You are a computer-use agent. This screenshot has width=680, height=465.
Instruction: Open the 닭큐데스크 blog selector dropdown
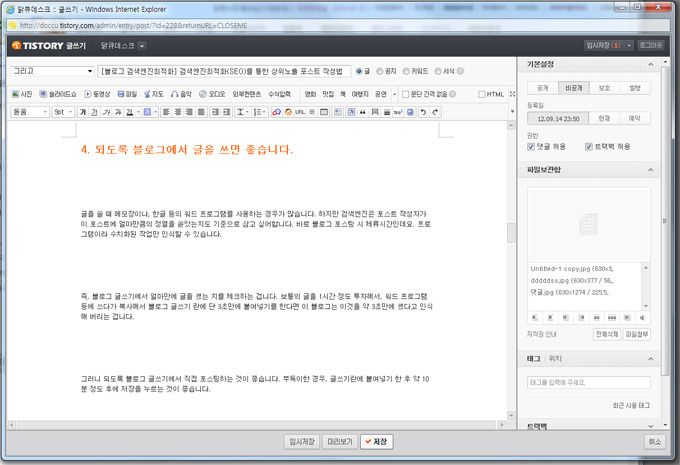[142, 46]
